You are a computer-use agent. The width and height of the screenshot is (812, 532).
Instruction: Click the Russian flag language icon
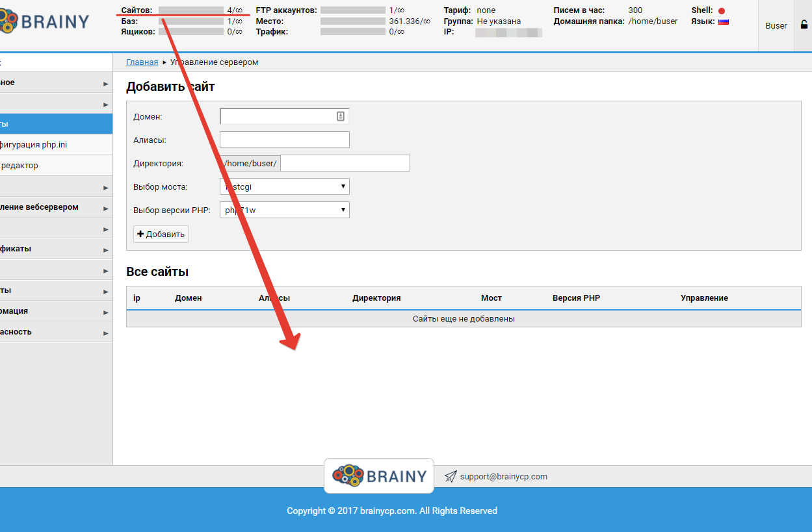[x=723, y=21]
